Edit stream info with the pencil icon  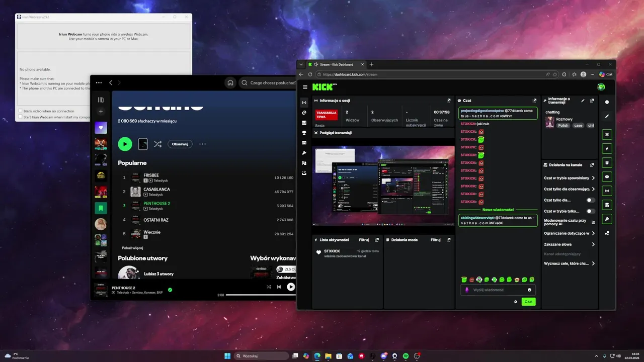[x=583, y=101]
